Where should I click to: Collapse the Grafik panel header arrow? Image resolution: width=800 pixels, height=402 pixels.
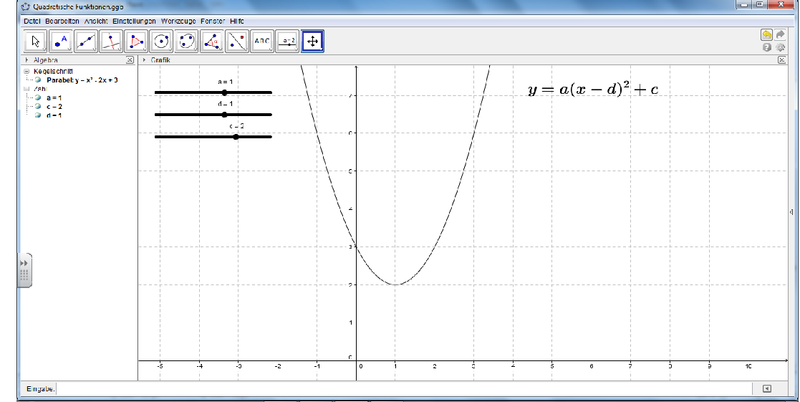[x=144, y=61]
